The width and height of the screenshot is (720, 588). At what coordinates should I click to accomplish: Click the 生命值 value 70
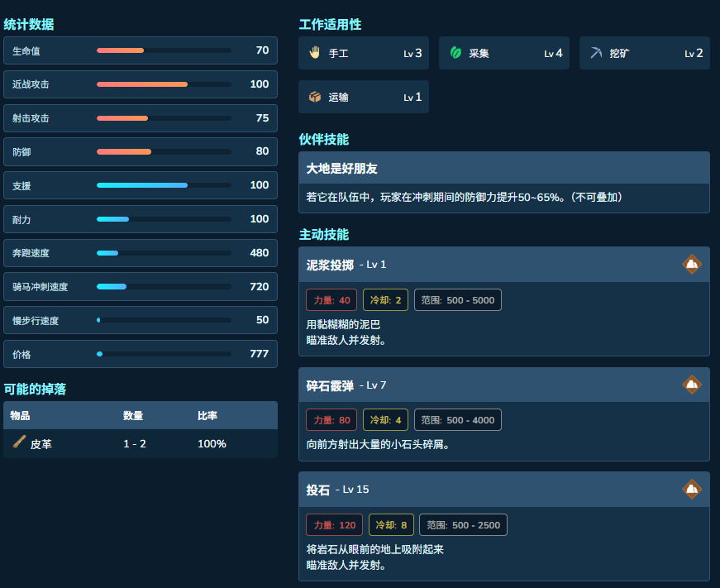tap(263, 50)
